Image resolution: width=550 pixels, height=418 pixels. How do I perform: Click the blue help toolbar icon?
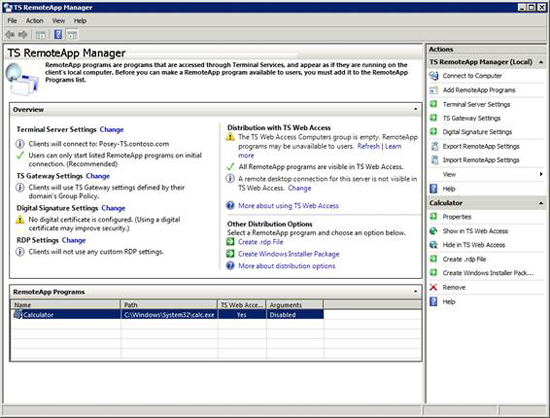[58, 34]
